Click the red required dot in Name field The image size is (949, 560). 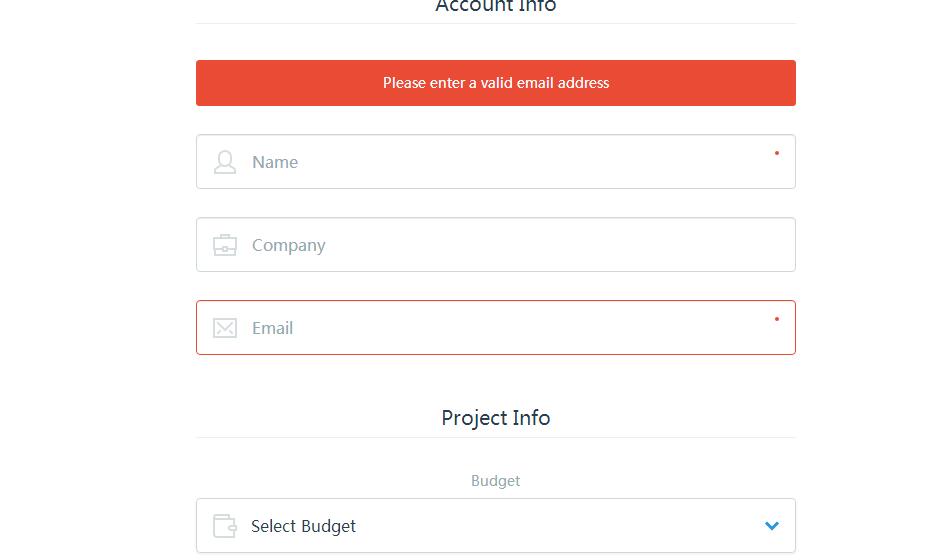(x=777, y=153)
